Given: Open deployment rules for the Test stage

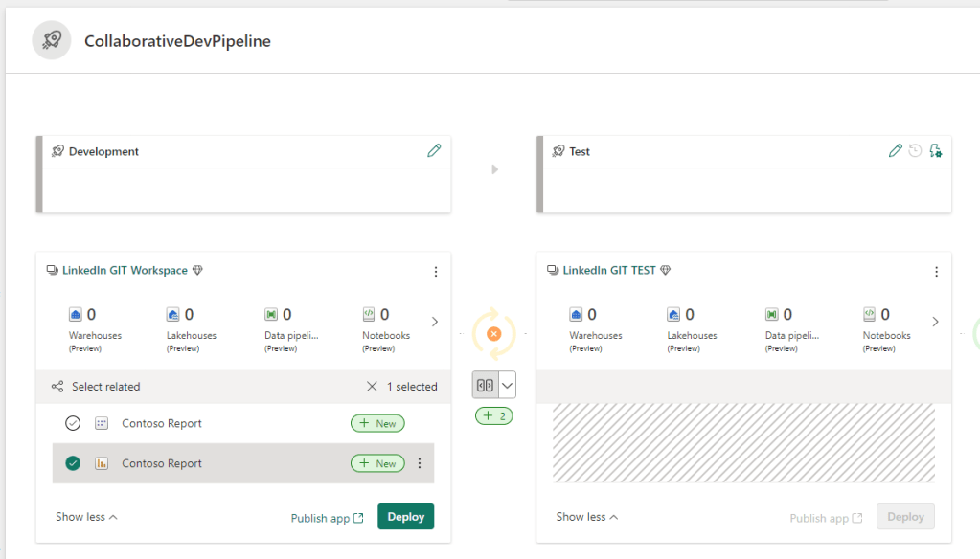Looking at the screenshot, I should (937, 150).
